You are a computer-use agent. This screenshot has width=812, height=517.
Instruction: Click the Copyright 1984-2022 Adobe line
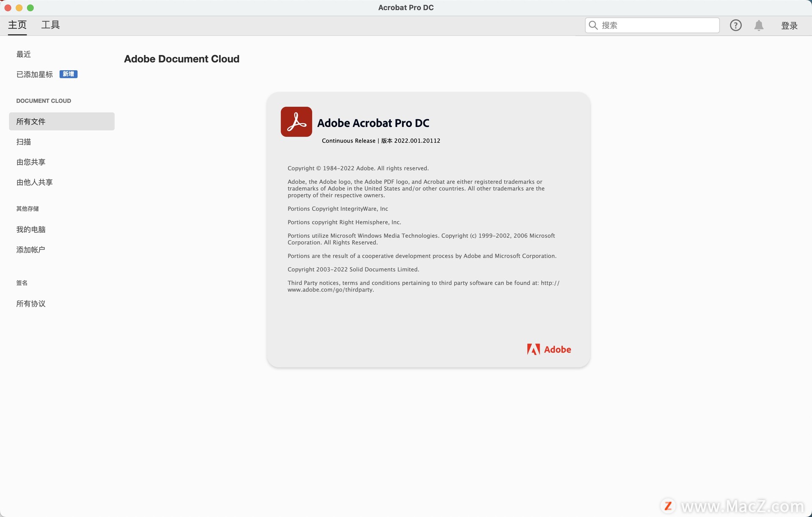tap(358, 168)
